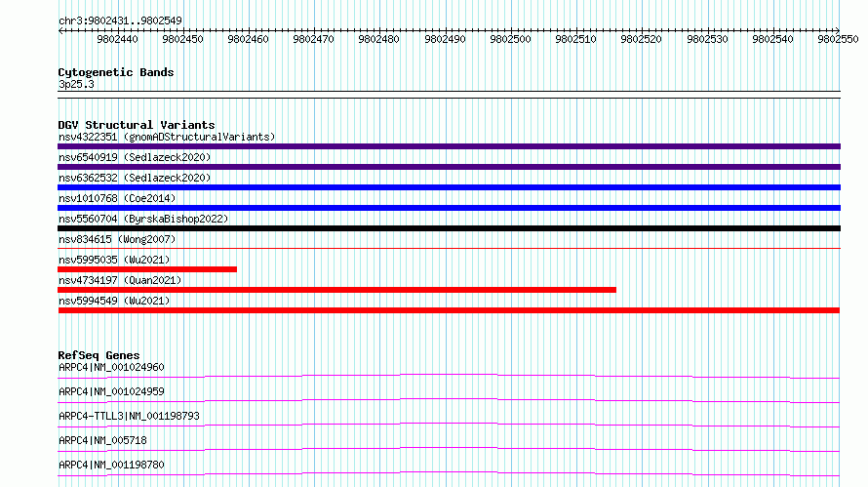The image size is (868, 487).
Task: Click the magenta line of ARPC4-TTLL3|NM_001198793
Action: click(449, 425)
